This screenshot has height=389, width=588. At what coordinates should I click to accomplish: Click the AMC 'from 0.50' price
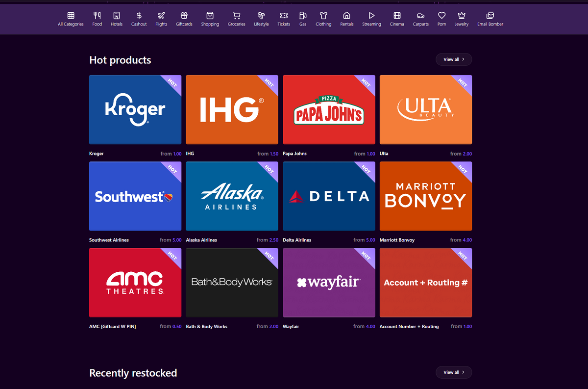coord(171,326)
